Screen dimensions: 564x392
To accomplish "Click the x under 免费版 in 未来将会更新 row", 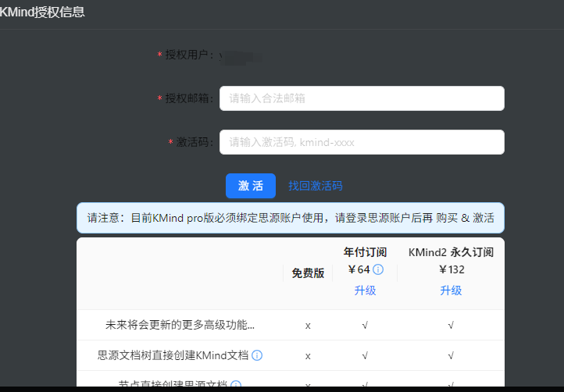I will click(x=308, y=326).
